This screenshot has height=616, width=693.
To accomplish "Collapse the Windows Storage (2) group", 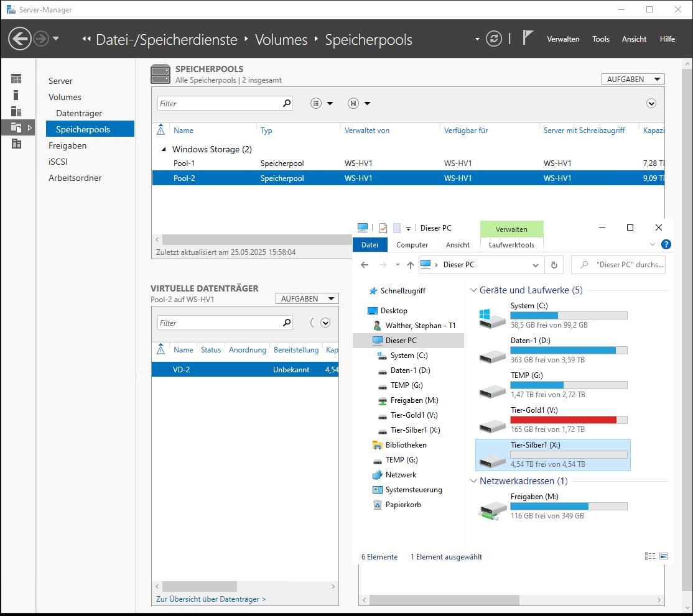I will (x=164, y=149).
